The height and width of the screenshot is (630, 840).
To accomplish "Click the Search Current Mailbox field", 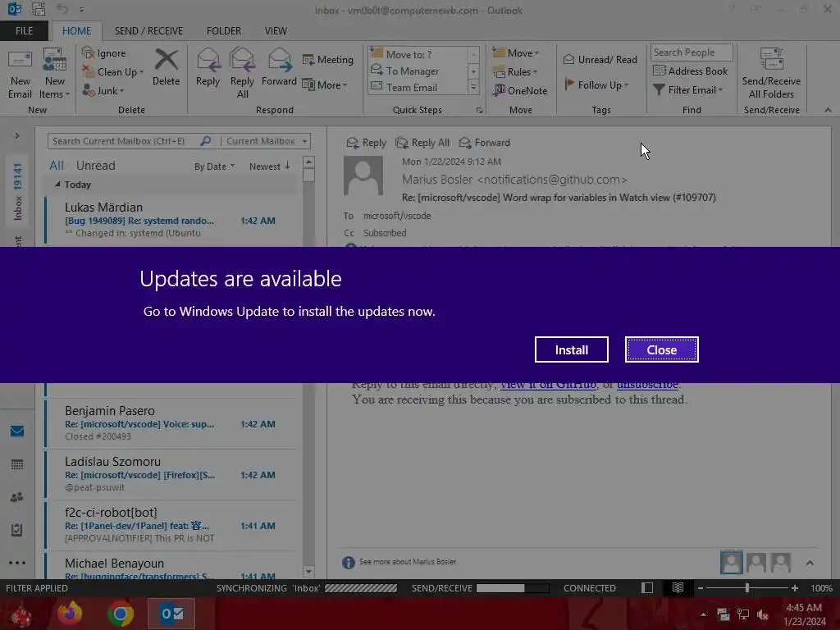I will click(125, 141).
